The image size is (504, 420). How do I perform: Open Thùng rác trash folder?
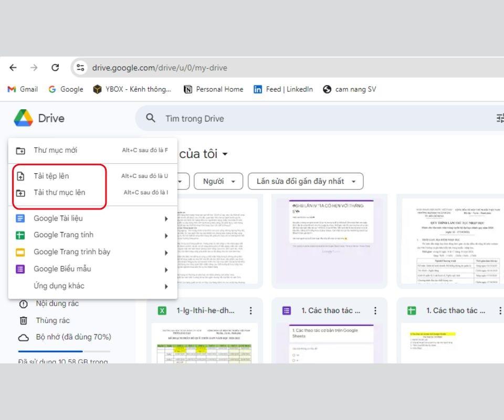pos(52,320)
